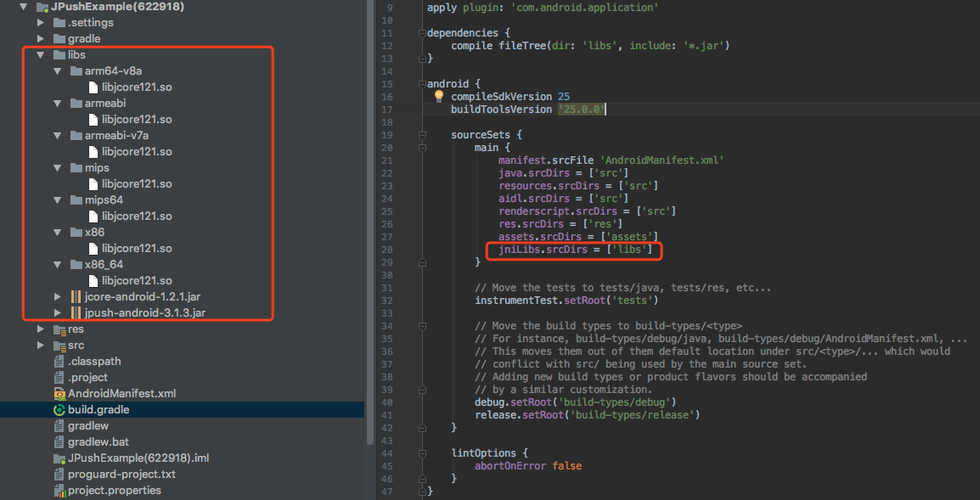Click the module icon beside JPushExample(622918).iml
This screenshot has width=980, height=500.
coord(58,458)
